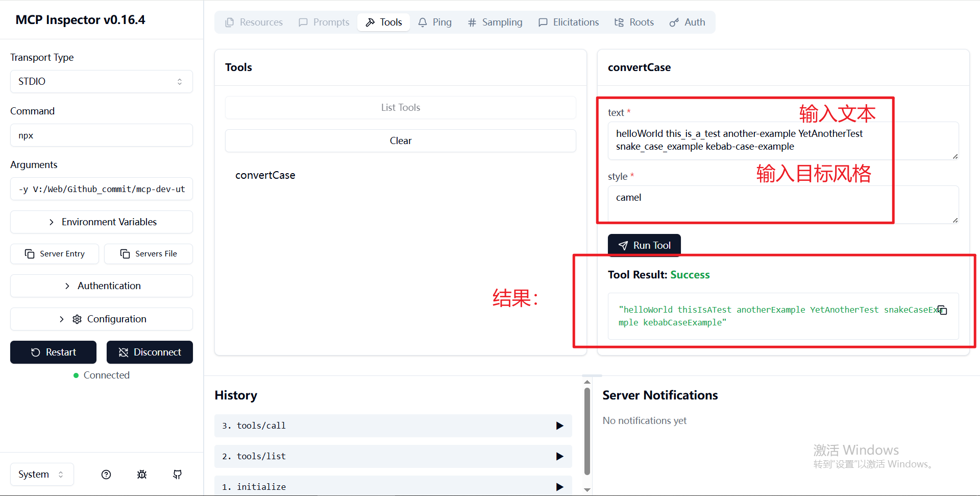
Task: Open the bug report icon
Action: [x=142, y=475]
